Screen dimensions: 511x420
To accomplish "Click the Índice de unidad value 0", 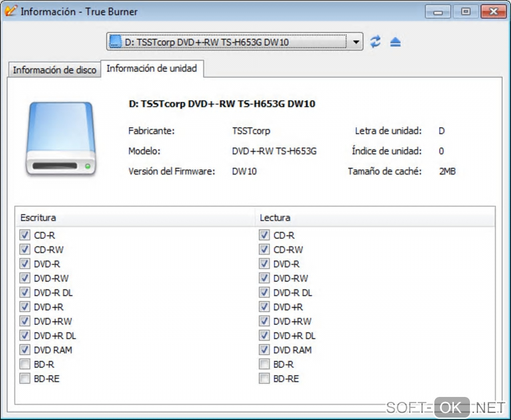I will (441, 151).
